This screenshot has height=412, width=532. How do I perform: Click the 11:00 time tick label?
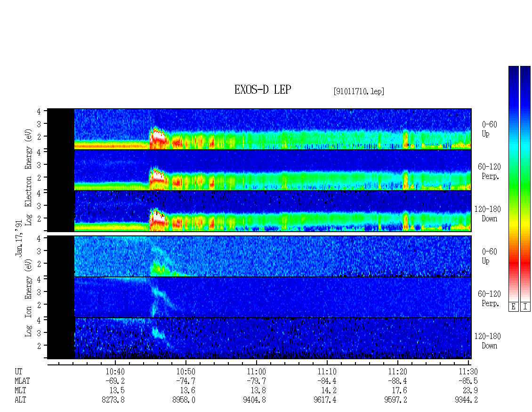tap(256, 372)
